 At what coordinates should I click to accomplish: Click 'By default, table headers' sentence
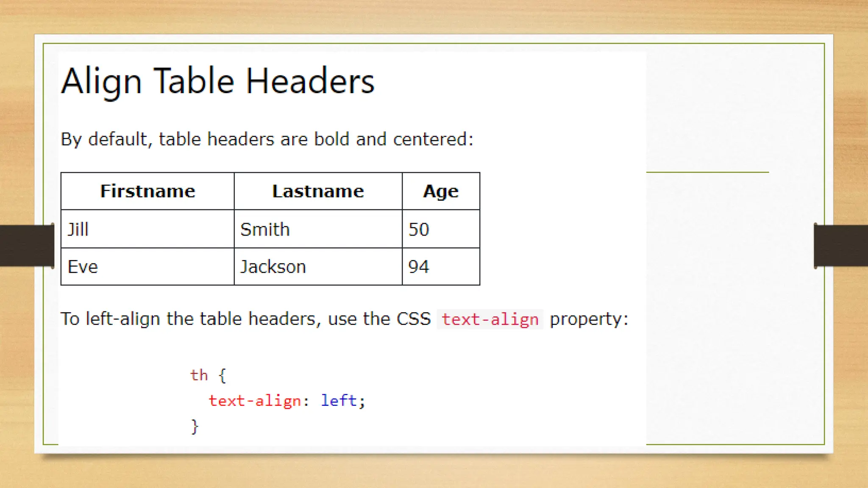[267, 139]
